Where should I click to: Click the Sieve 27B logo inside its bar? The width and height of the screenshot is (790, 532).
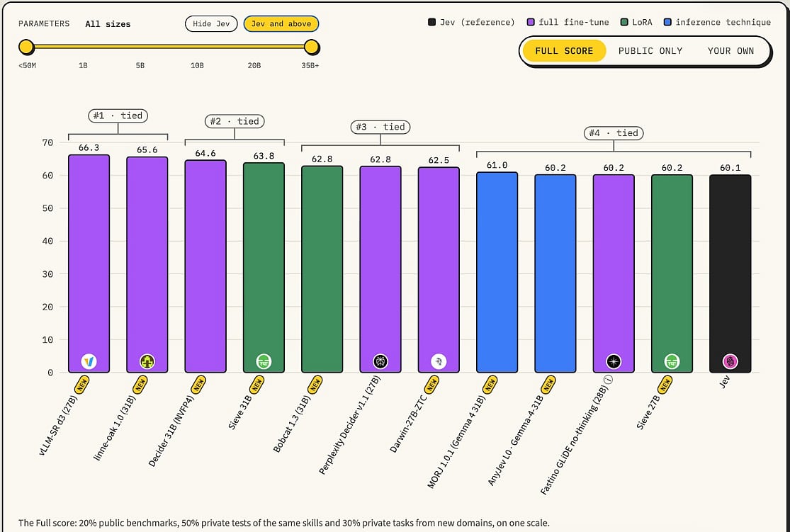pyautogui.click(x=672, y=361)
